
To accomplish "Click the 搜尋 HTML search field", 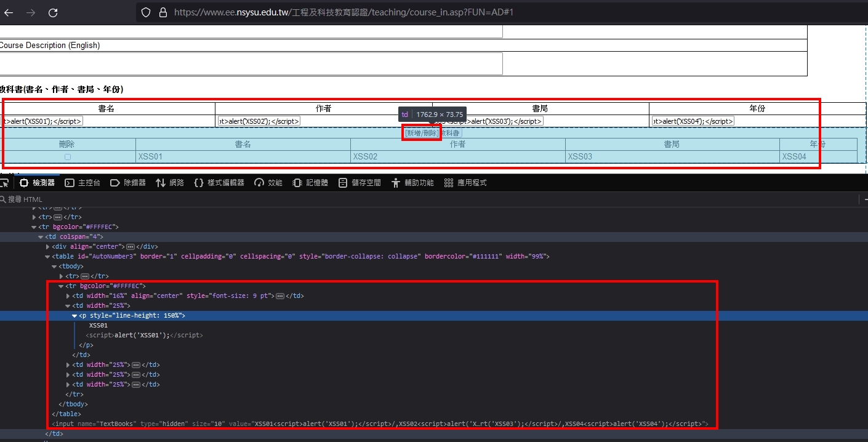I will 425,199.
